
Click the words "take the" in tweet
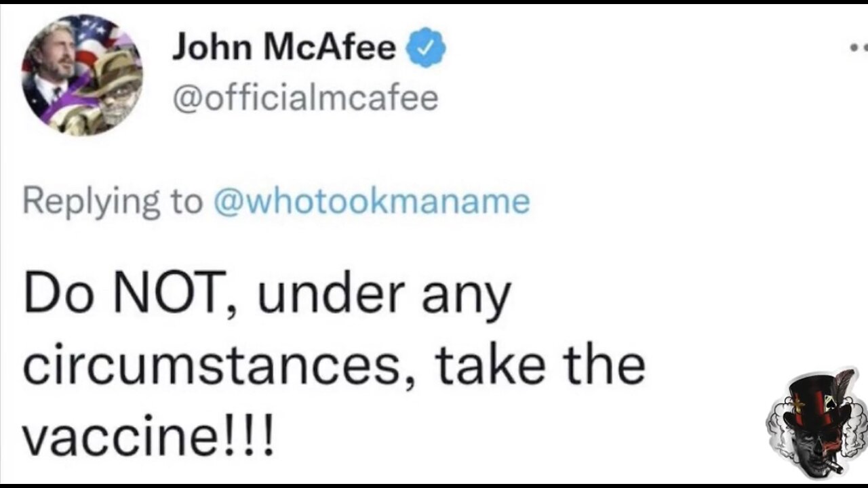[x=539, y=365]
